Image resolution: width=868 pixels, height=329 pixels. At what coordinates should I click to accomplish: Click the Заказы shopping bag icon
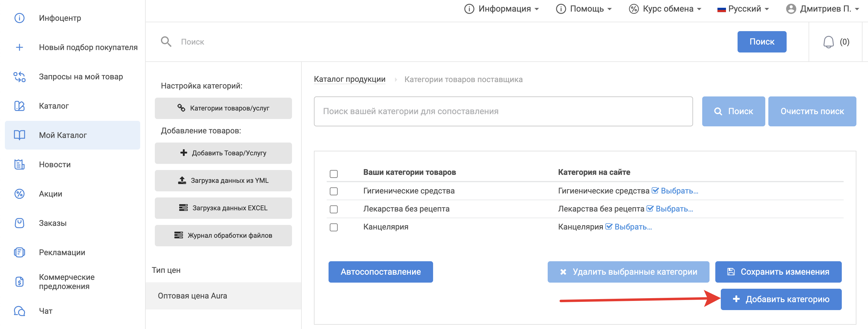point(20,223)
